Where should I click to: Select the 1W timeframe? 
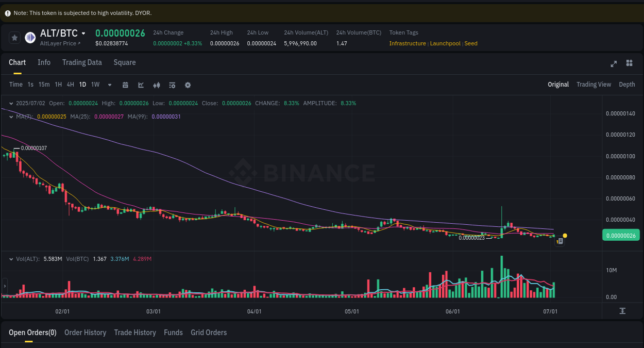pos(95,85)
